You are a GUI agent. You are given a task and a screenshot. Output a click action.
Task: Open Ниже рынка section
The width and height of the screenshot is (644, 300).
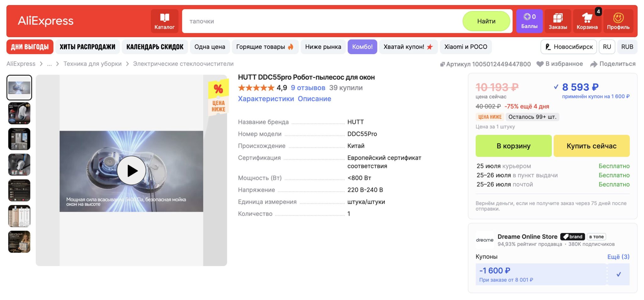(x=323, y=47)
